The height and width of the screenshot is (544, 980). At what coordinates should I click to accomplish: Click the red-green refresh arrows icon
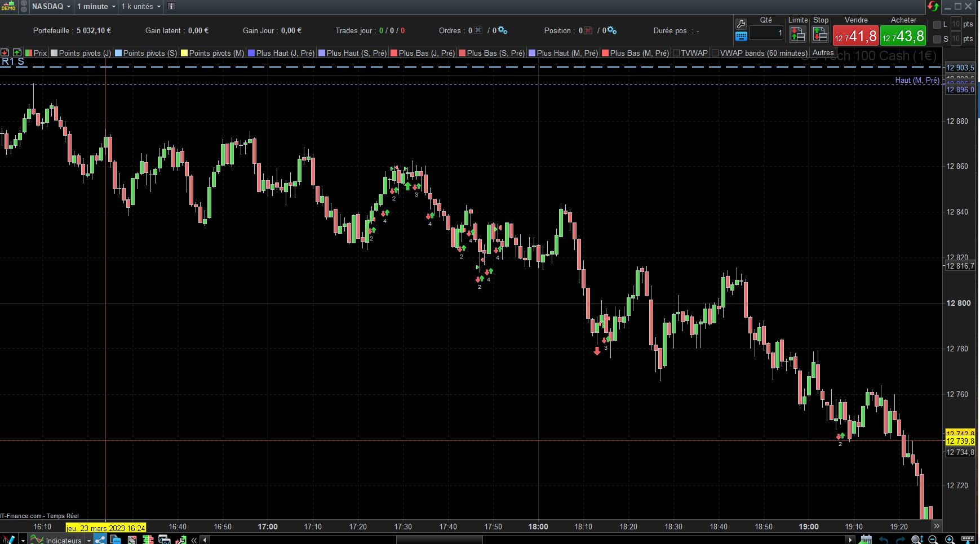click(x=933, y=6)
